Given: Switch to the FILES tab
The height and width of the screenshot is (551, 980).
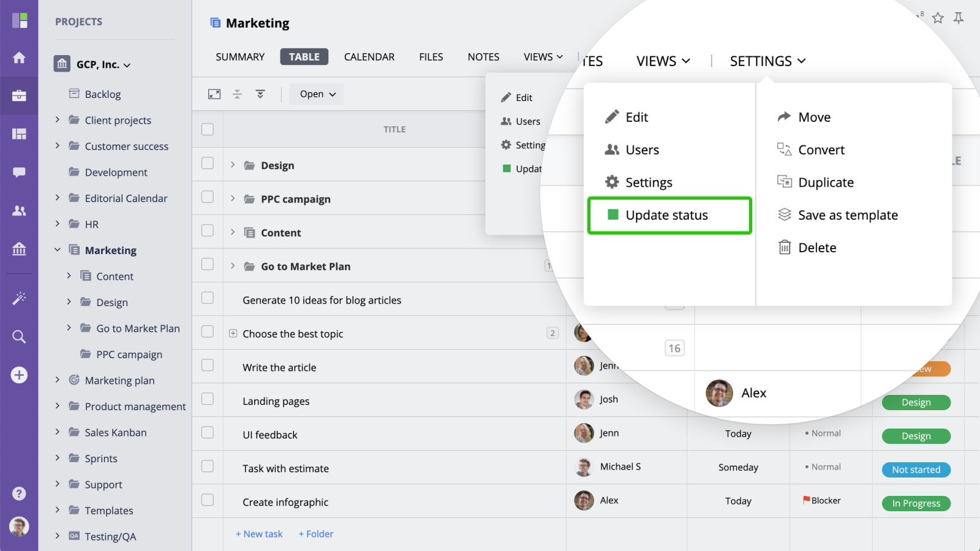Looking at the screenshot, I should (x=431, y=57).
